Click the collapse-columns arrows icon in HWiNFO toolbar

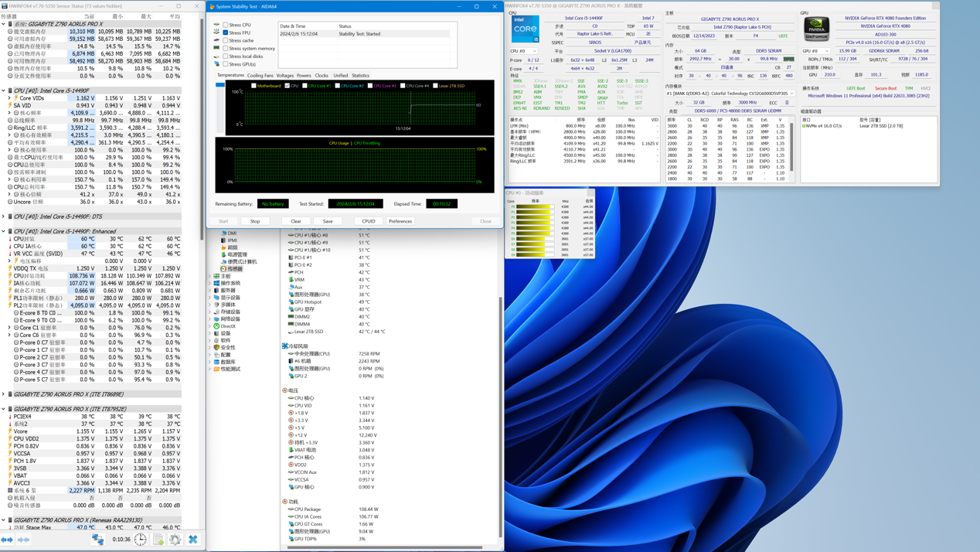(x=23, y=540)
